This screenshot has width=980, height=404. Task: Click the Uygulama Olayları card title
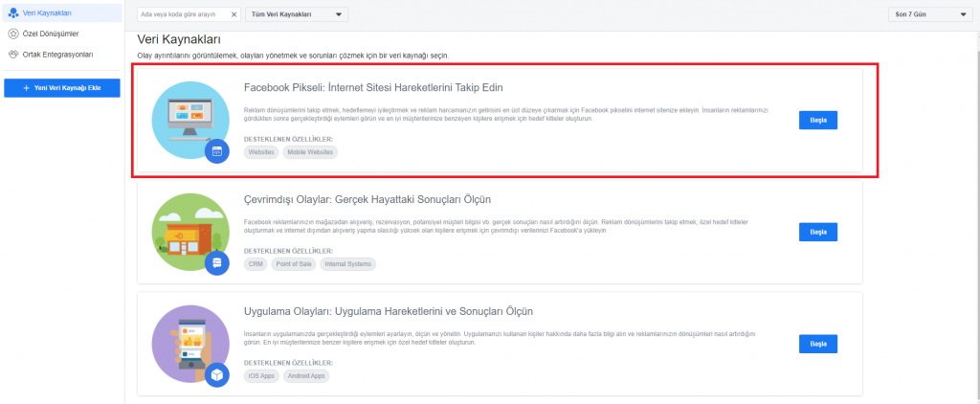[x=389, y=311]
